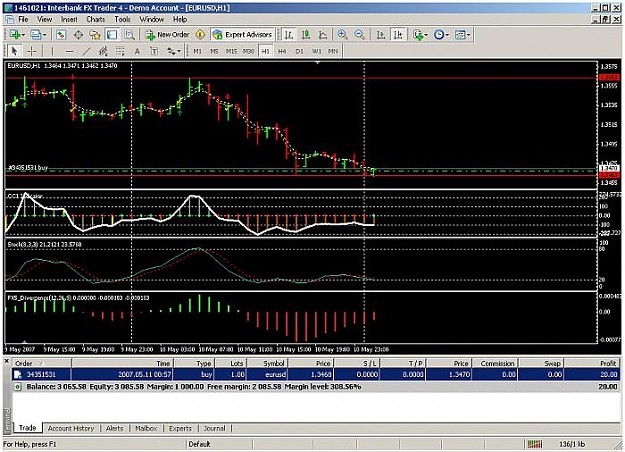
Task: Switch to the Alerts tab
Action: [114, 428]
